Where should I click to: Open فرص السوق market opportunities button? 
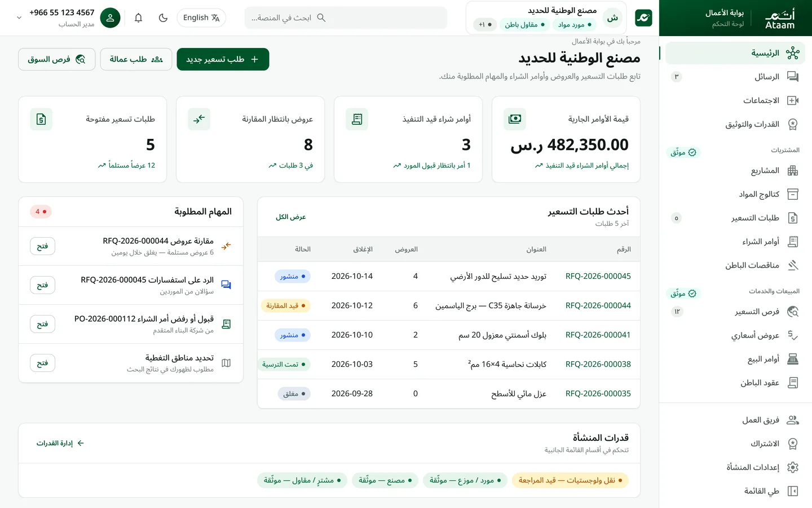click(57, 59)
